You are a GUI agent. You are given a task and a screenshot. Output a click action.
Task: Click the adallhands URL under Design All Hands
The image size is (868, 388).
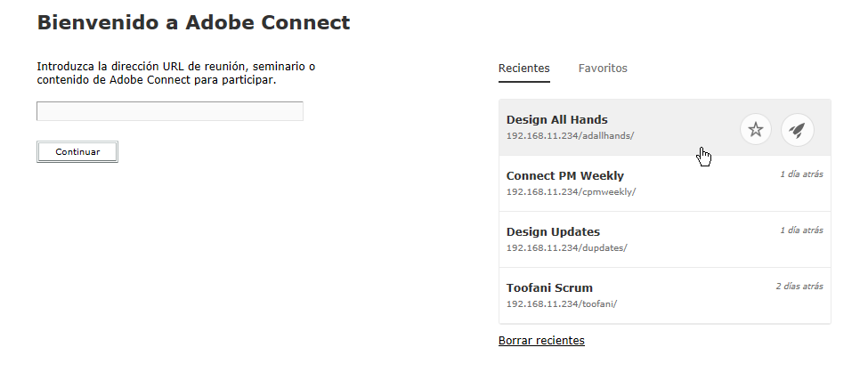click(x=571, y=136)
